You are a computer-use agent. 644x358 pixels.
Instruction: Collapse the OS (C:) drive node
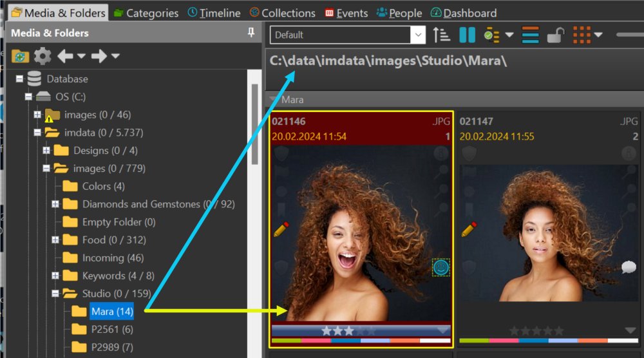click(x=28, y=97)
